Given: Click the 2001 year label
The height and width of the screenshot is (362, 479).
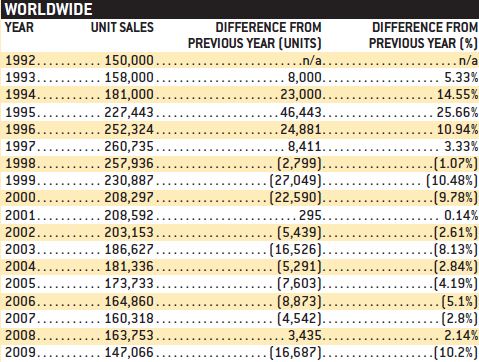Looking at the screenshot, I should pyautogui.click(x=20, y=215).
